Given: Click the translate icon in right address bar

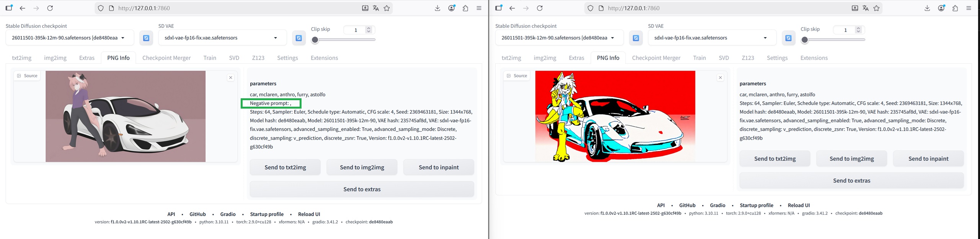Looking at the screenshot, I should (x=866, y=8).
